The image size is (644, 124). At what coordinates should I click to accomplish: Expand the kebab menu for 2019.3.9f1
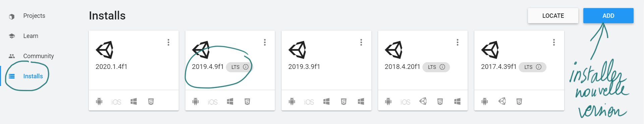[x=361, y=42]
